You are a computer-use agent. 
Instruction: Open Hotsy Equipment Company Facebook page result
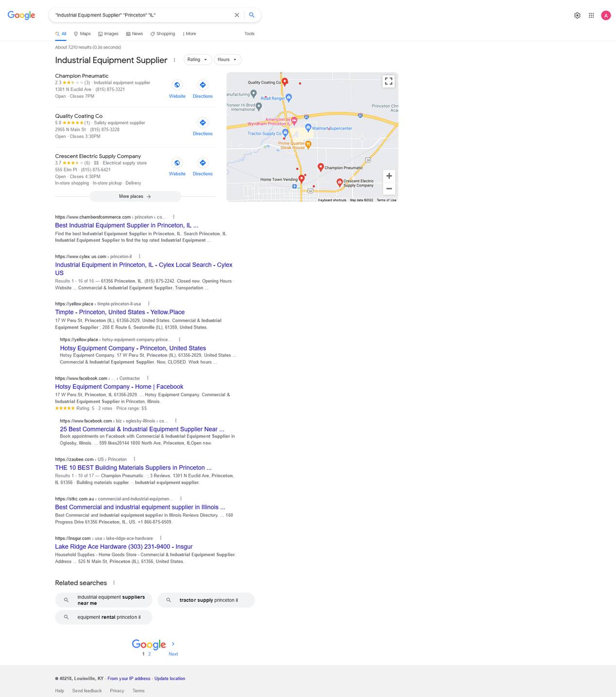tap(119, 387)
